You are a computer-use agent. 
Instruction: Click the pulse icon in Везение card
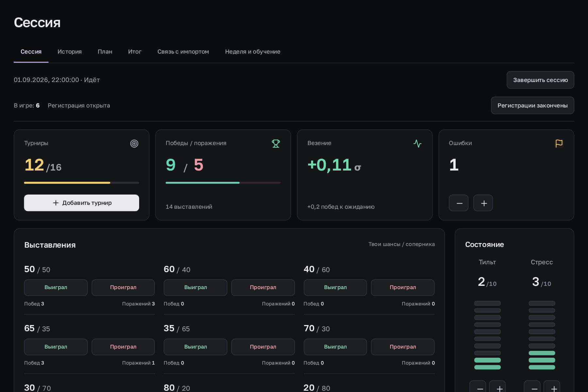417,143
